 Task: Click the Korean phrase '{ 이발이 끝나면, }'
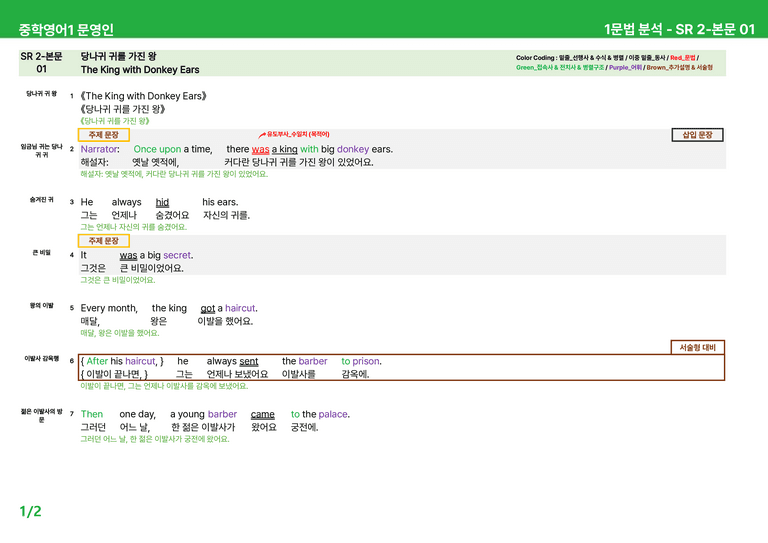point(114,374)
